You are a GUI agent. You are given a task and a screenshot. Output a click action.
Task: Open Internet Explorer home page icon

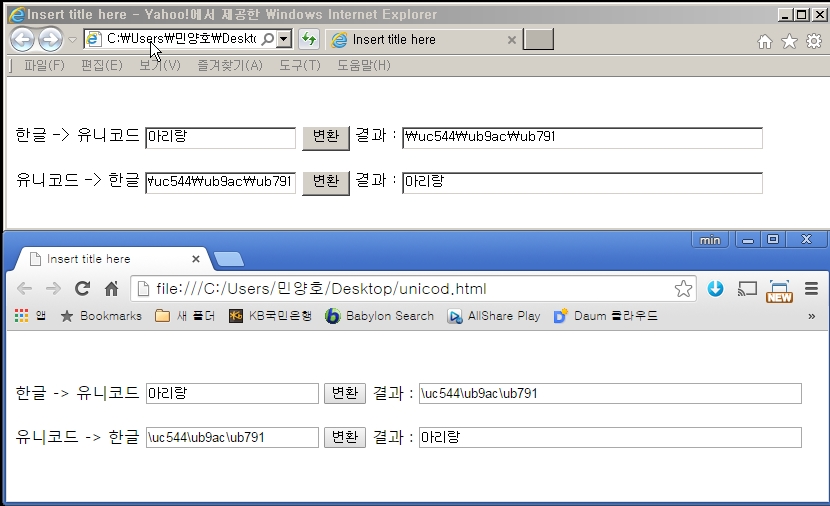click(765, 41)
